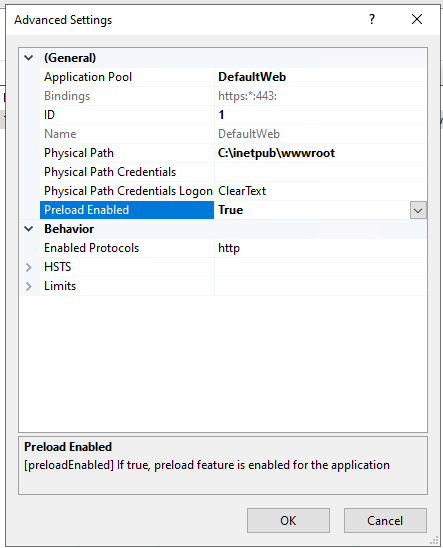Open the Preload Enabled value dropdown
This screenshot has height=548, width=443.
[418, 210]
